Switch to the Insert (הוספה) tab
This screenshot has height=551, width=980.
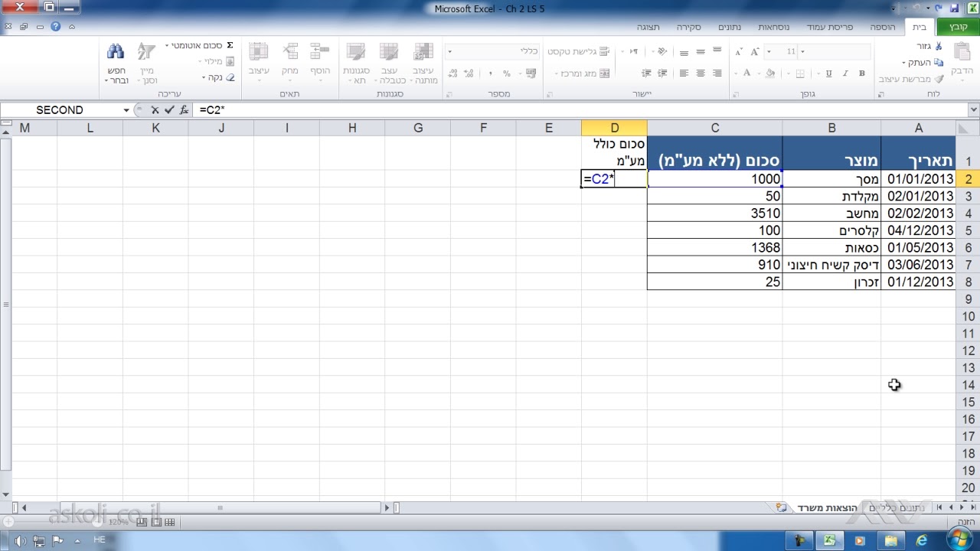pyautogui.click(x=883, y=27)
